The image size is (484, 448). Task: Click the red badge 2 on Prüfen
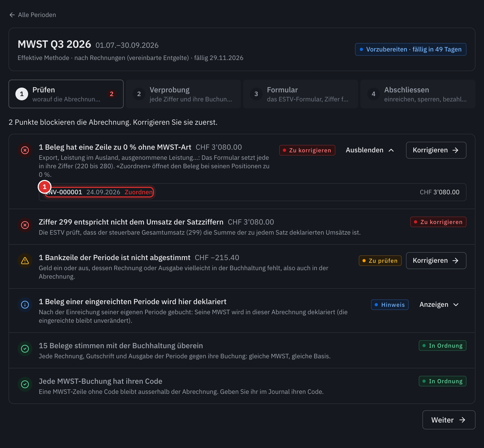tap(111, 94)
